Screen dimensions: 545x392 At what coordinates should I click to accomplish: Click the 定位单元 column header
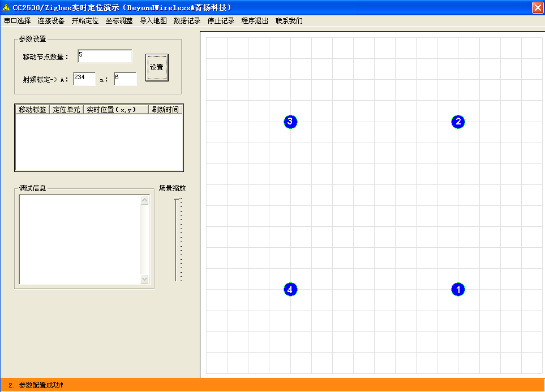point(66,110)
